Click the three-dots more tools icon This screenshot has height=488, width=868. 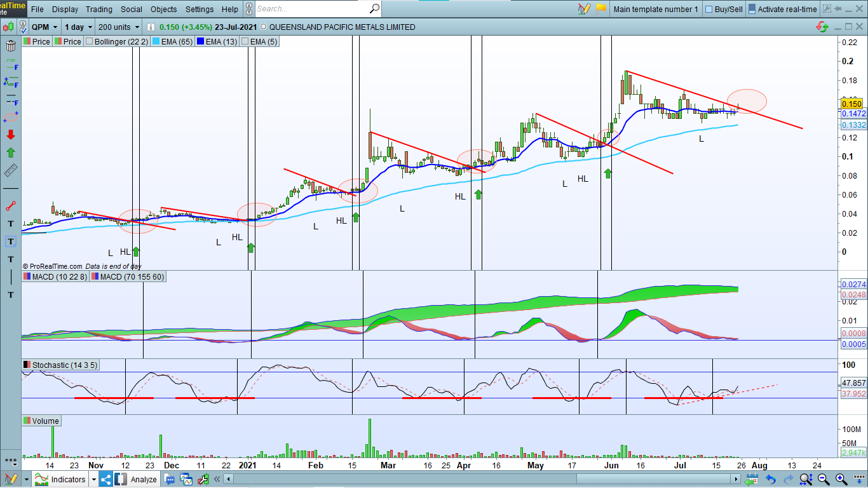[11, 461]
